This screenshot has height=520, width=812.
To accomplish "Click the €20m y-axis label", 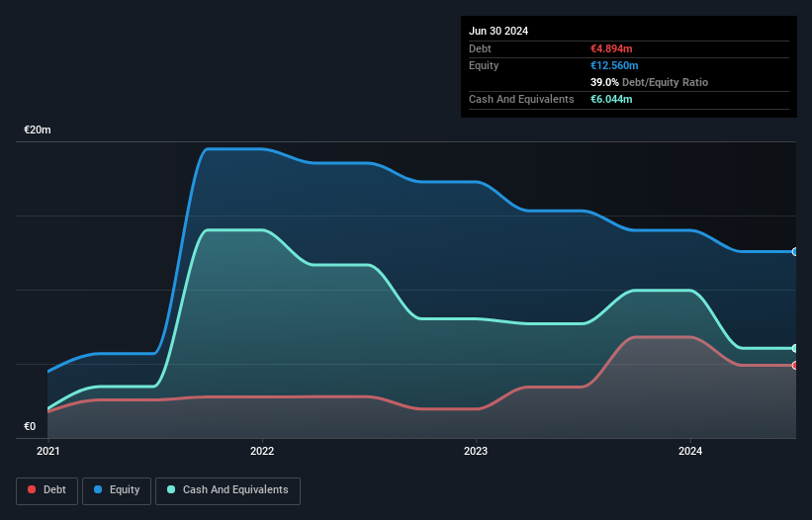I will (x=38, y=130).
